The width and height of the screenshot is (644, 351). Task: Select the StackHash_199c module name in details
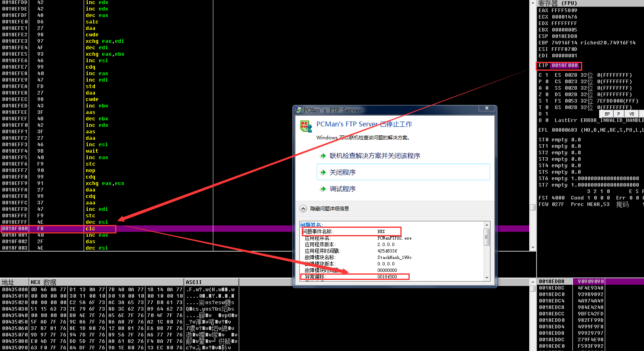(x=394, y=257)
